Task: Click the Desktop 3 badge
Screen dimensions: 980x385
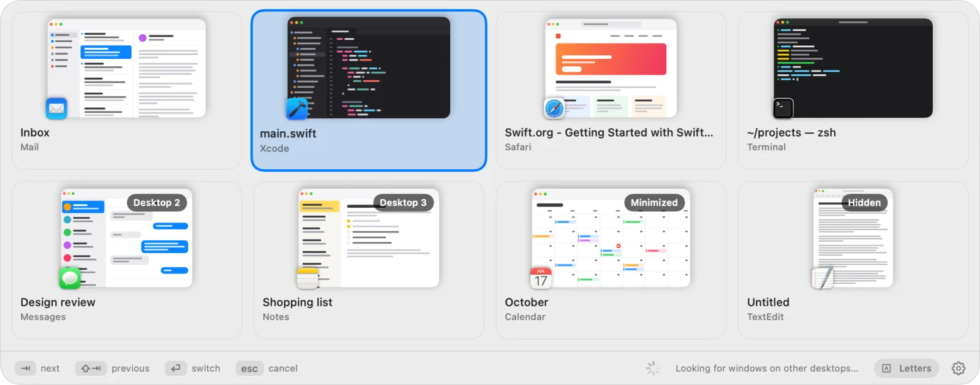Action: (403, 203)
